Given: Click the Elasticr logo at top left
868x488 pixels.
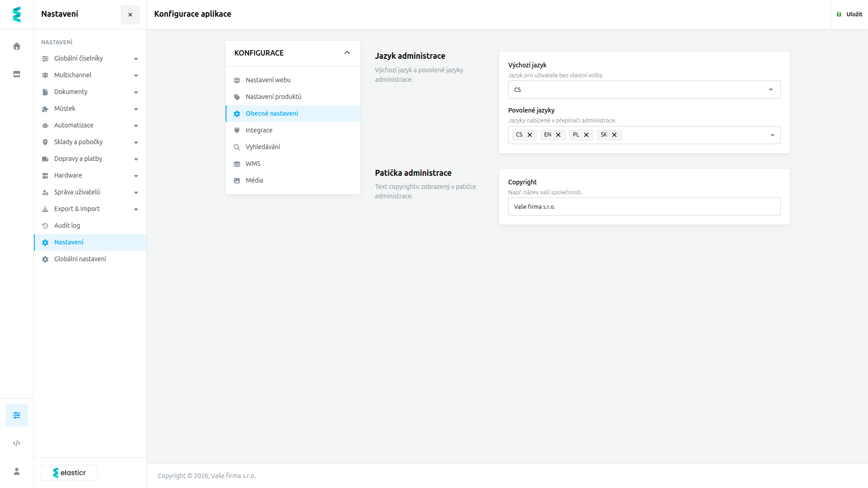Looking at the screenshot, I should 17,14.
